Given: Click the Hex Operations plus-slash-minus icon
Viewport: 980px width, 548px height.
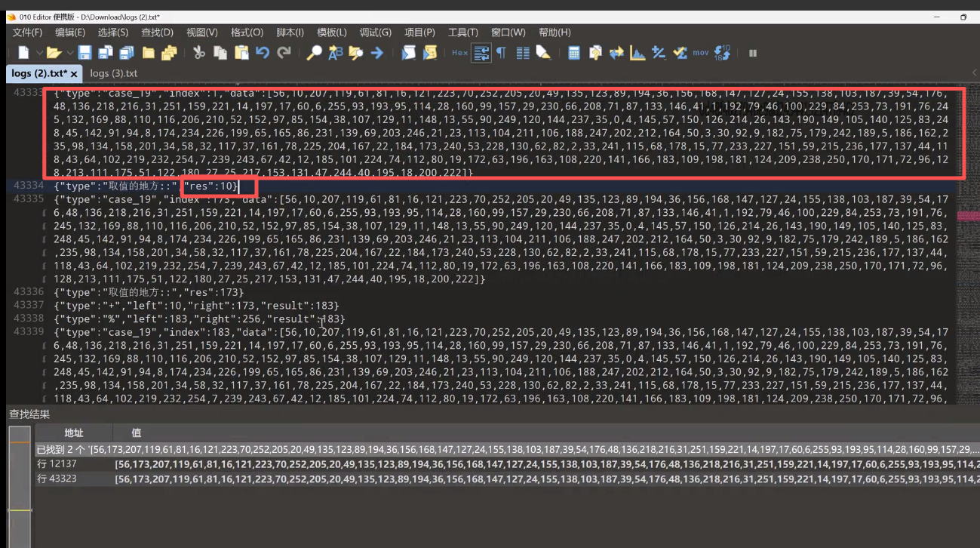Looking at the screenshot, I should coord(659,53).
